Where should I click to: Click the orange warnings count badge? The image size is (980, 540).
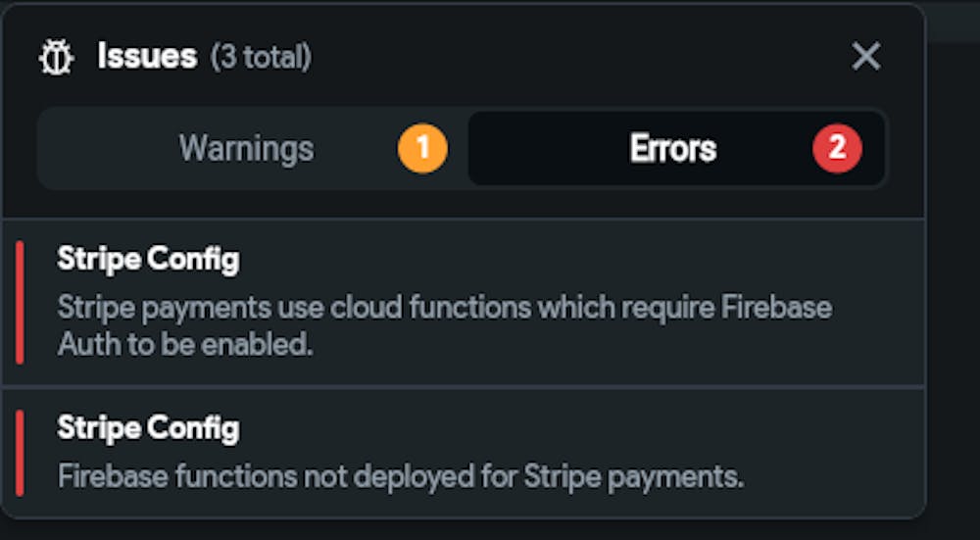pyautogui.click(x=422, y=148)
